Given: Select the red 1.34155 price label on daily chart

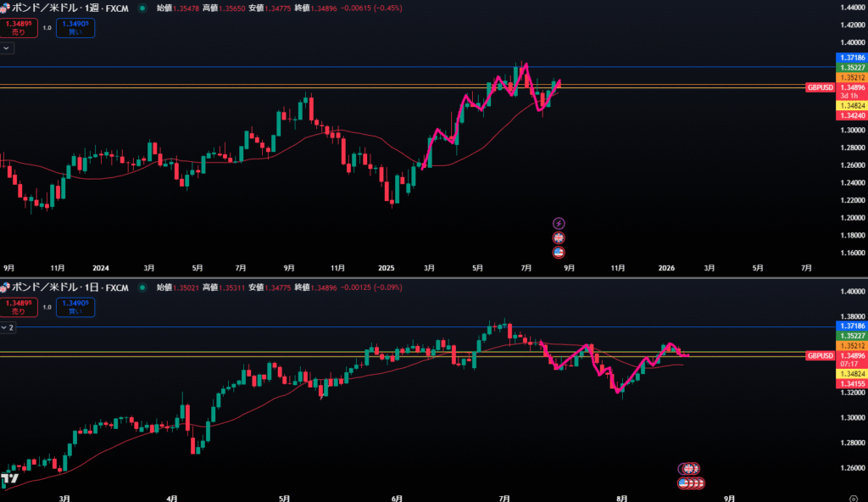Looking at the screenshot, I should coord(851,384).
